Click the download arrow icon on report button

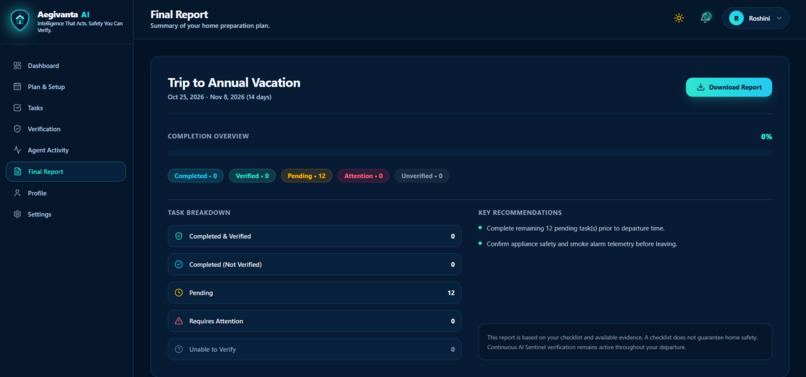point(700,87)
